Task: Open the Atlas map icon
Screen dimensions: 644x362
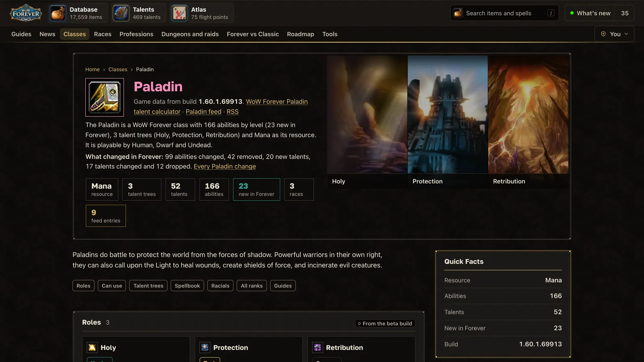Action: [x=179, y=13]
